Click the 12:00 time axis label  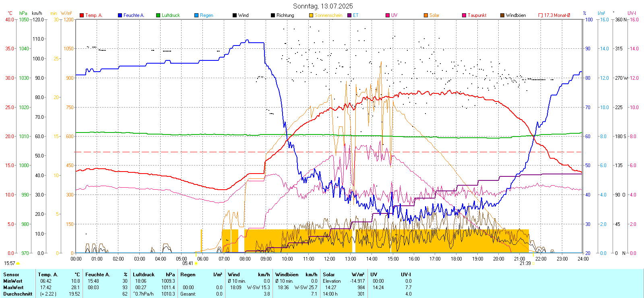click(x=329, y=259)
